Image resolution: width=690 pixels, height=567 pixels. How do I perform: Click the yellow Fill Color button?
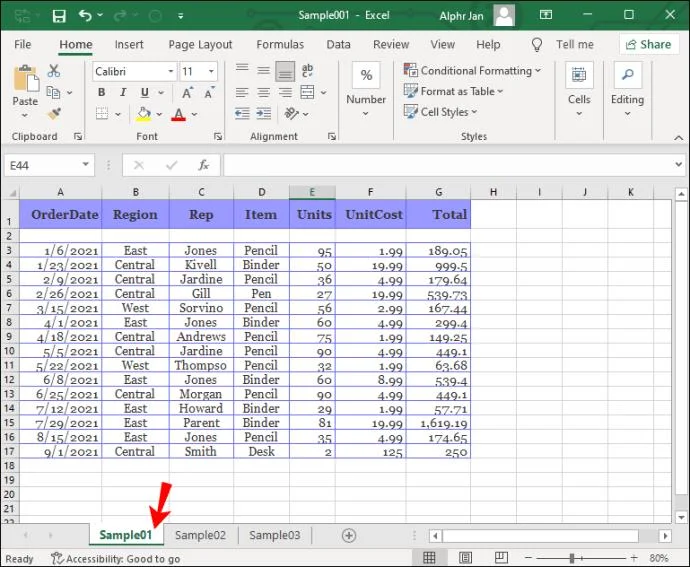coord(143,114)
